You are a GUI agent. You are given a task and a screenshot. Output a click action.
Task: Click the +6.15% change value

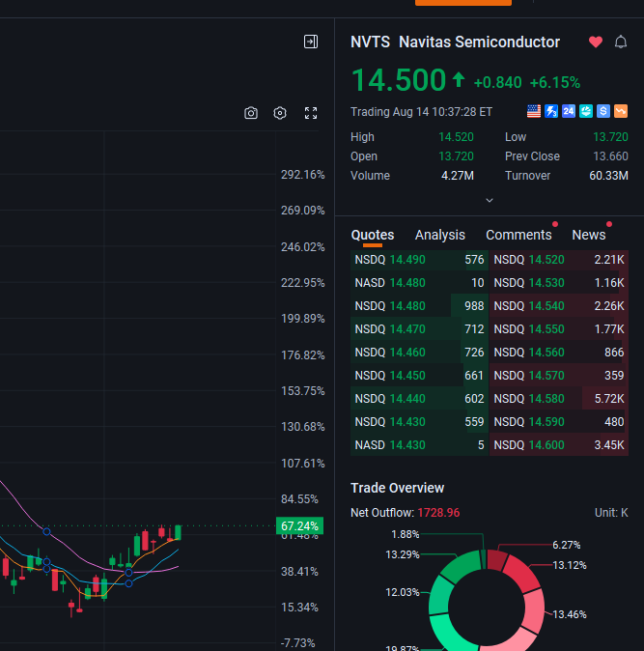tap(555, 83)
